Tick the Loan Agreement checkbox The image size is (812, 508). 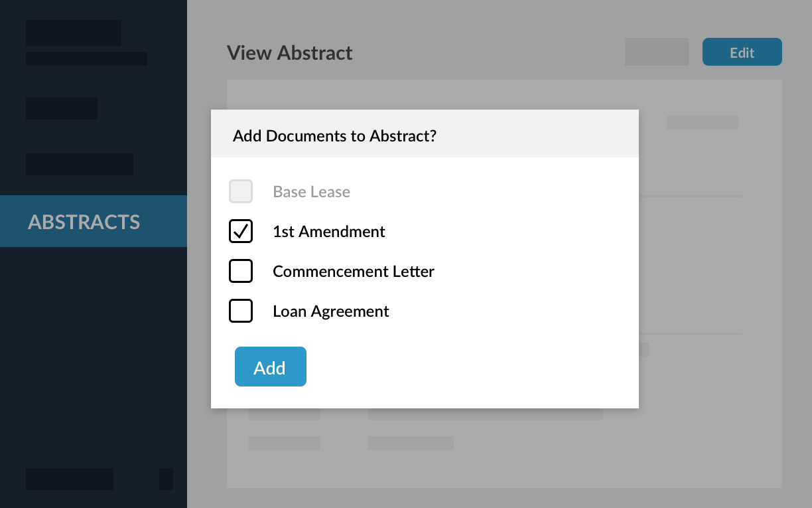coord(241,311)
